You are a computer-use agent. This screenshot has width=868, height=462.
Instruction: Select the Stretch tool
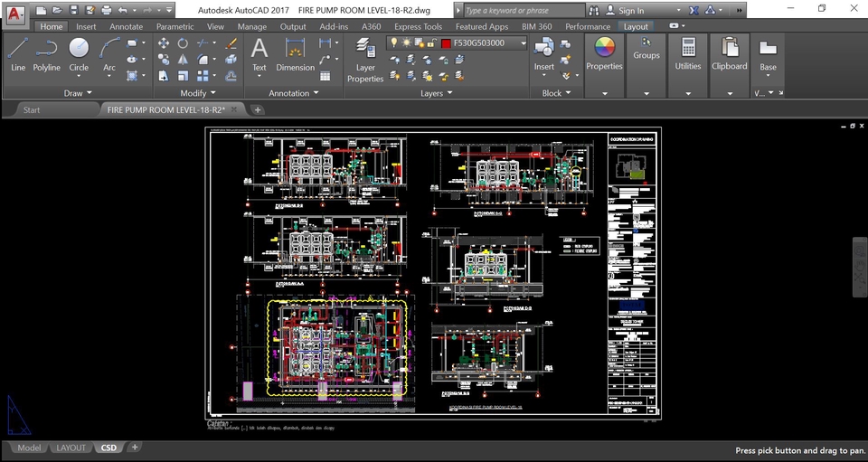pos(164,76)
